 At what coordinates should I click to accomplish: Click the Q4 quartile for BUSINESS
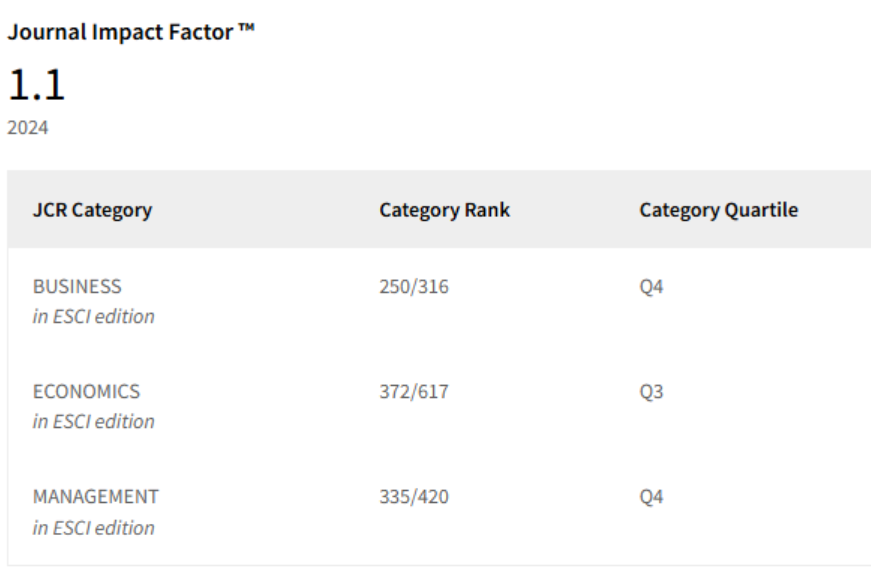tap(651, 287)
